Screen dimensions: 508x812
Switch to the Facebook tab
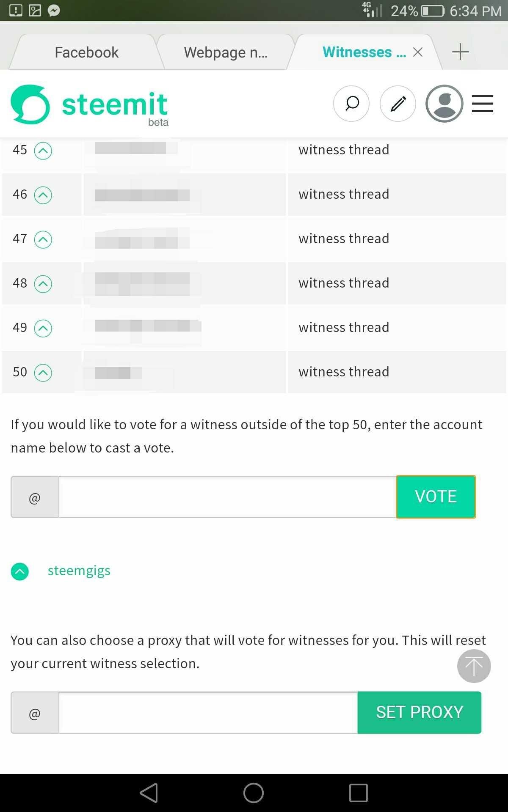[x=86, y=52]
